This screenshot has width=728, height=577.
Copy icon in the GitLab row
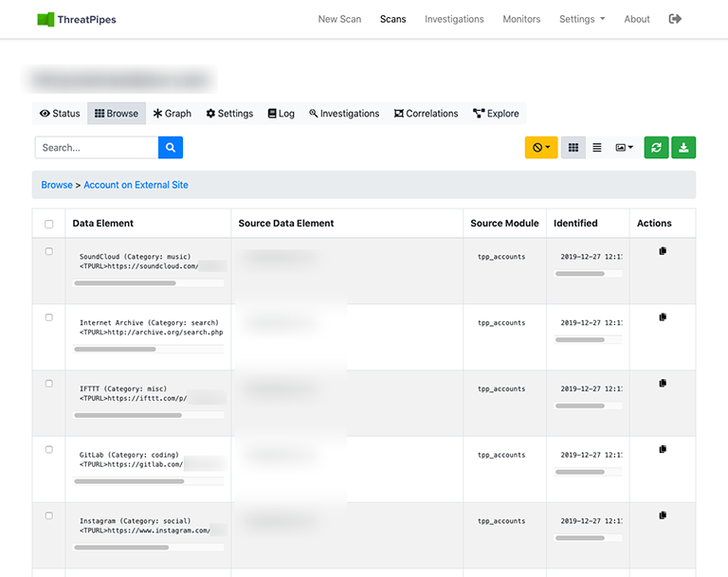pos(663,449)
